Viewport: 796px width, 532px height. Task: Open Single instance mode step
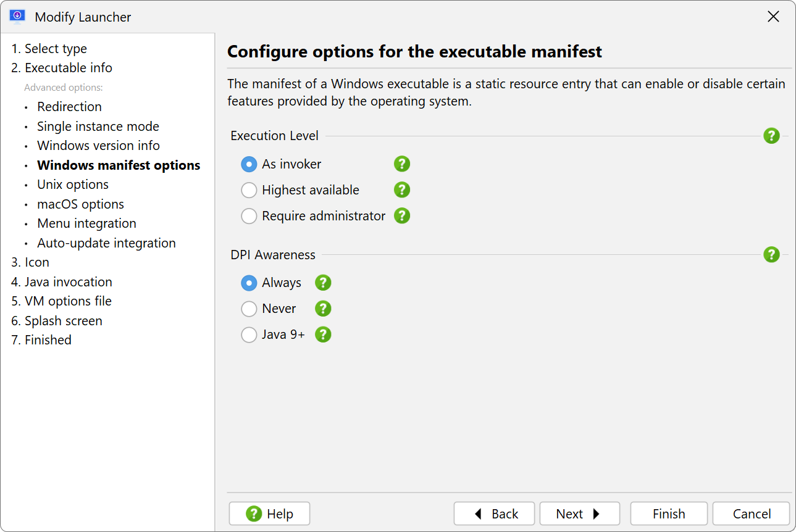pos(98,127)
